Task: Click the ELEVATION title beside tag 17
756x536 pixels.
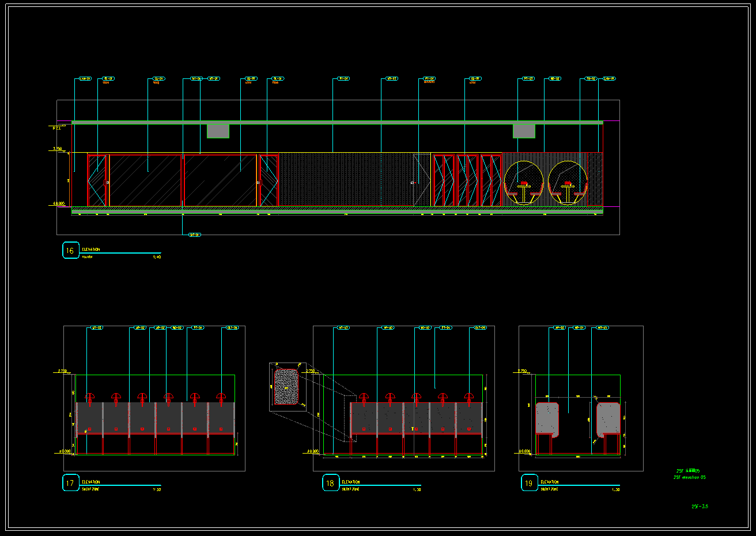Action: 91,482
